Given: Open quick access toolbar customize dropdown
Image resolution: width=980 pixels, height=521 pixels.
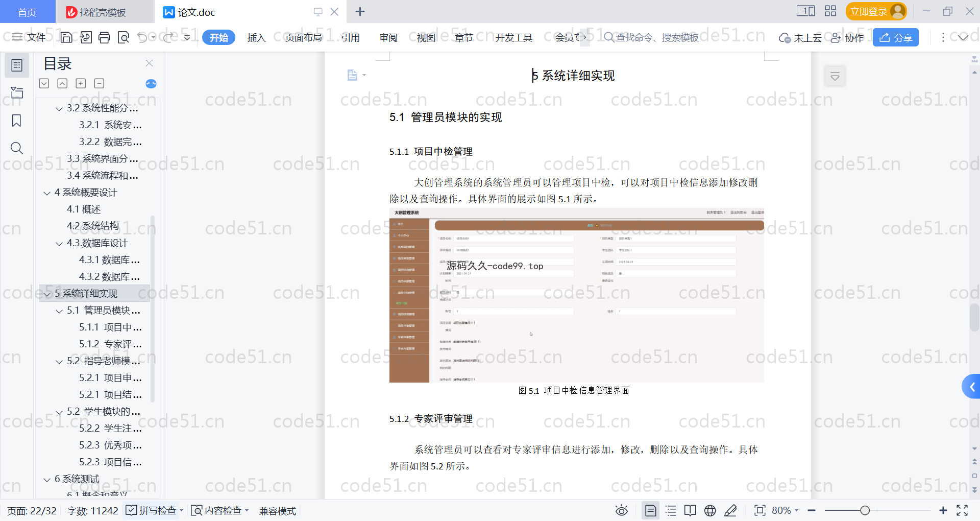Looking at the screenshot, I should tap(187, 37).
